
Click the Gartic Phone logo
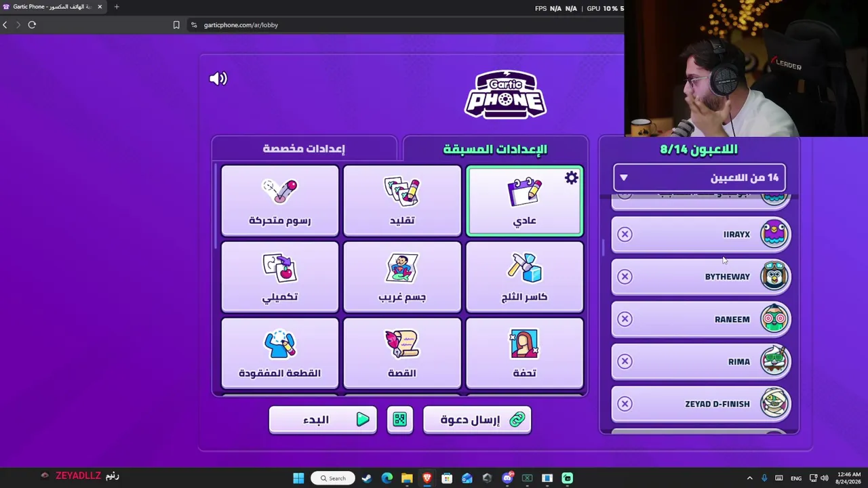[x=505, y=94]
